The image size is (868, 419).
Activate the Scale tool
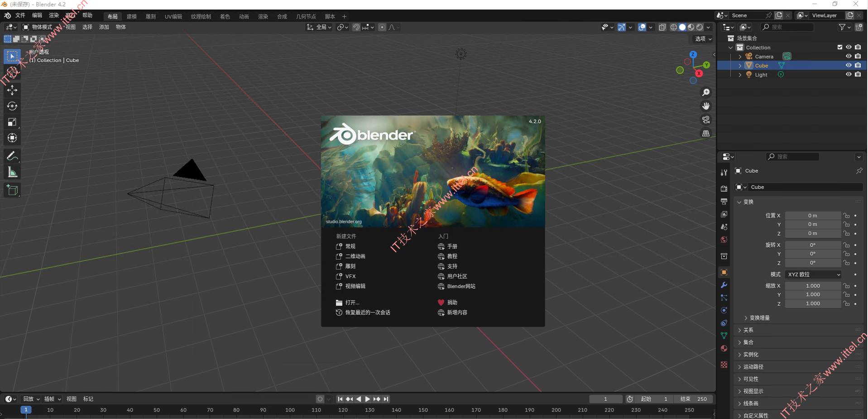pos(12,122)
